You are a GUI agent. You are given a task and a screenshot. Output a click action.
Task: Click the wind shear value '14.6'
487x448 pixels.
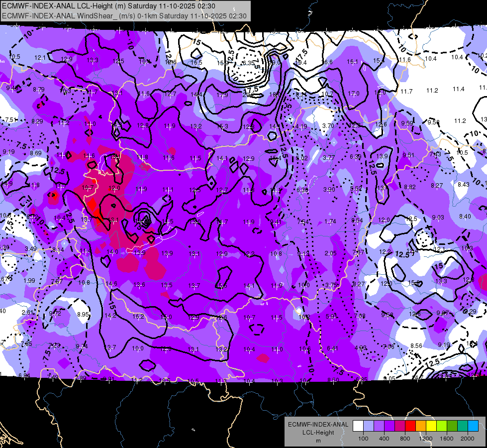coord(111,284)
